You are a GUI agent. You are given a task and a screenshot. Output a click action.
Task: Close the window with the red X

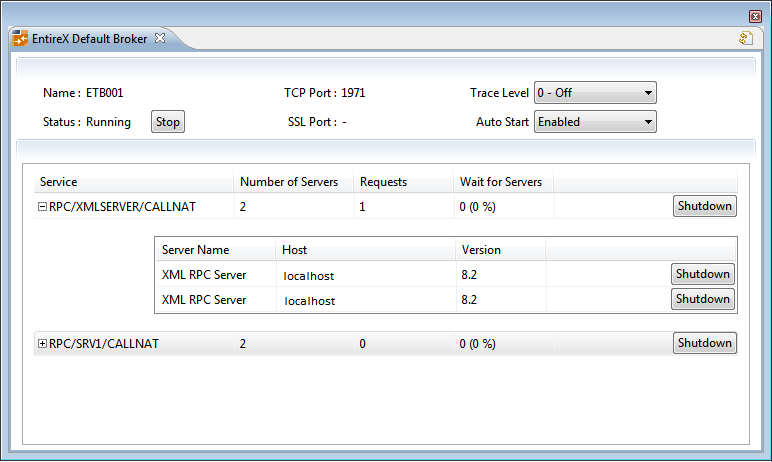coord(755,16)
